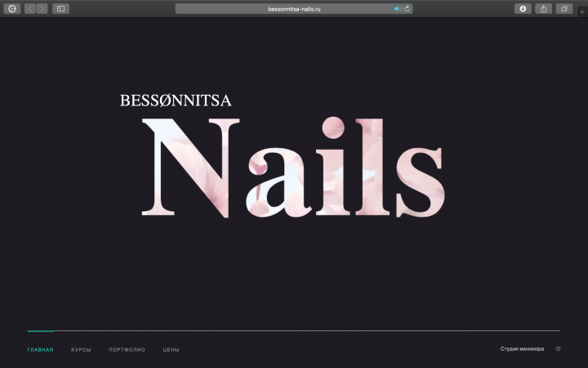This screenshot has height=368, width=588.
Task: Open the ЦЕНЫ navigation item
Action: (x=171, y=350)
